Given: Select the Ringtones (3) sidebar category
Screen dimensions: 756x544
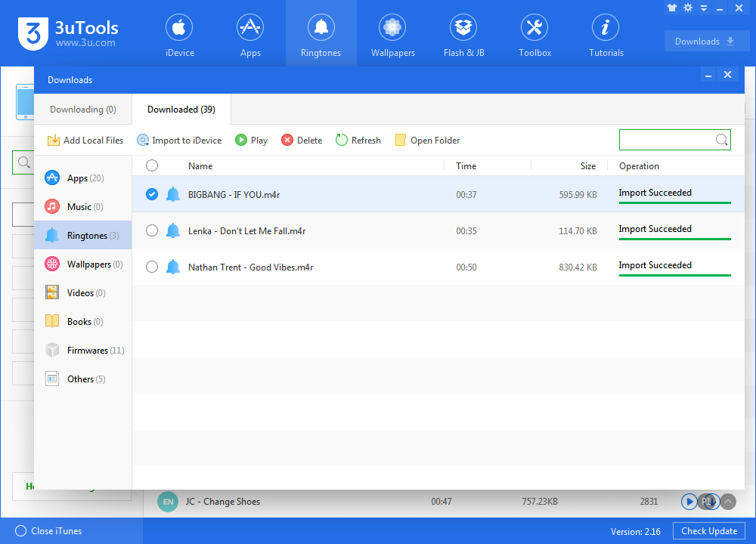Looking at the screenshot, I should pos(83,236).
